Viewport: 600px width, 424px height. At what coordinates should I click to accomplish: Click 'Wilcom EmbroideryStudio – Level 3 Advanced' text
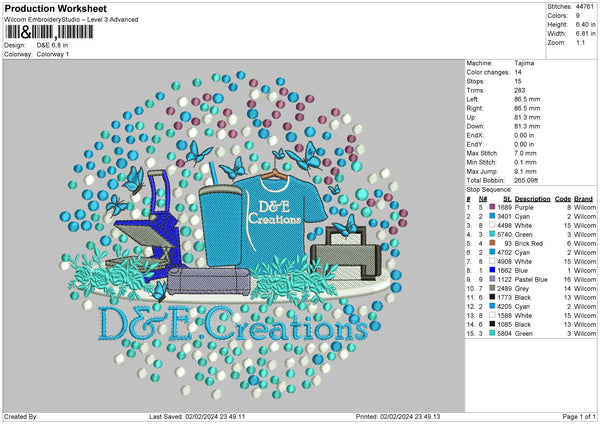coord(71,20)
